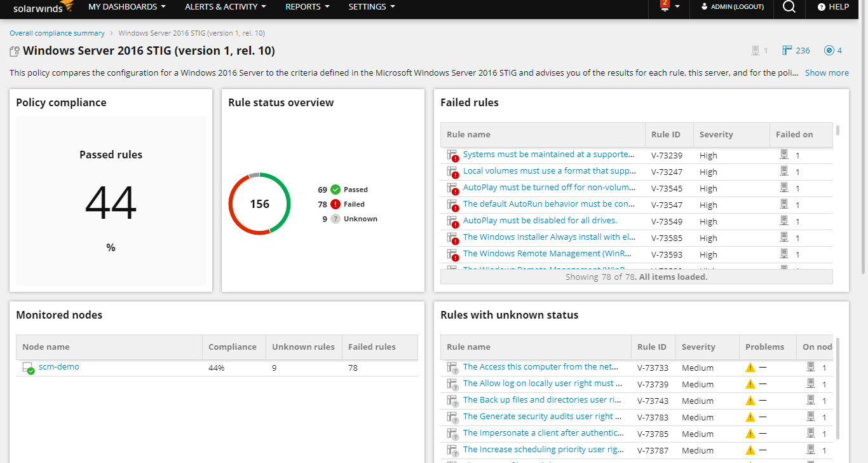Click the green Passed status icon

tap(336, 190)
